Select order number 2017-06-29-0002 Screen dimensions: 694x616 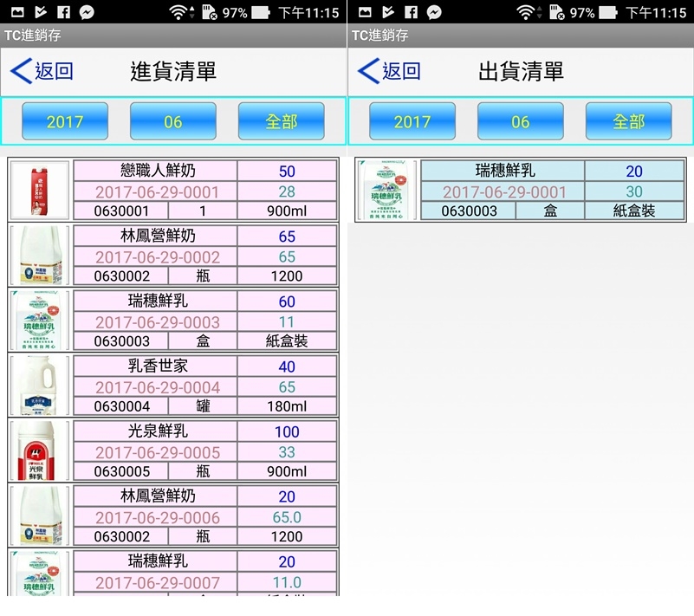(x=157, y=257)
